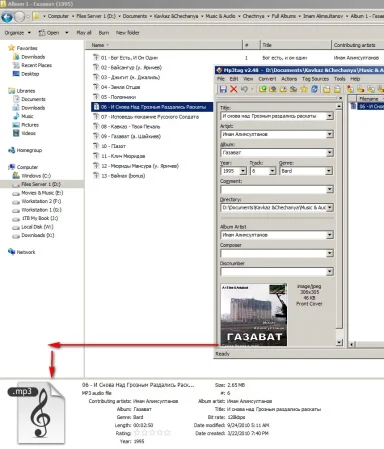Screen dimensions: 384x449
Task: Click the Undo arrow icon in Mp3tag
Action: [244, 89]
